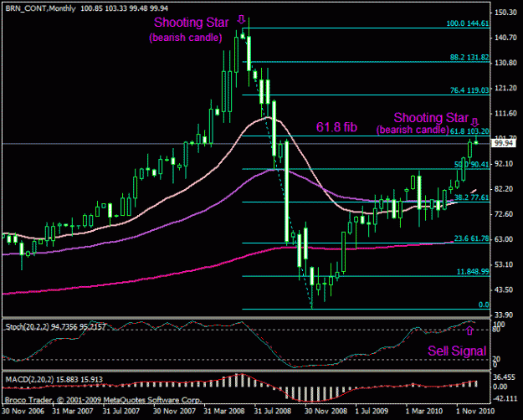
Task: Click the Stoch(20,2,2) indicator label
Action: [55, 327]
